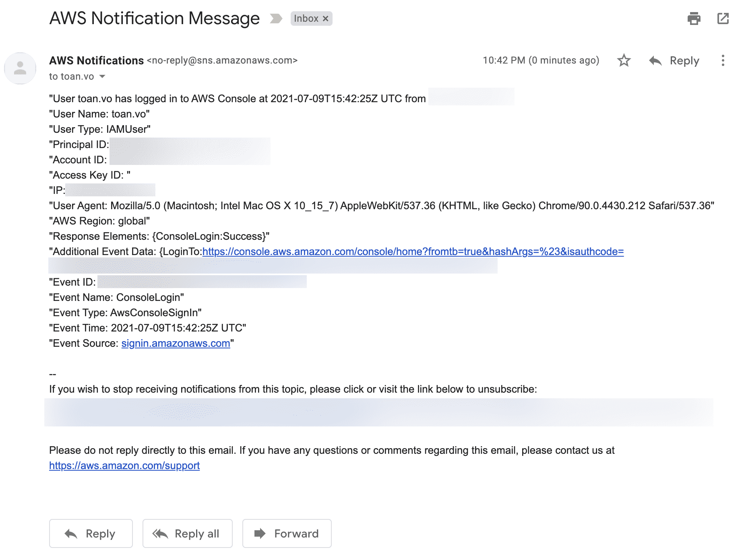Click the sender's profile avatar
The width and height of the screenshot is (744, 560).
pyautogui.click(x=20, y=68)
